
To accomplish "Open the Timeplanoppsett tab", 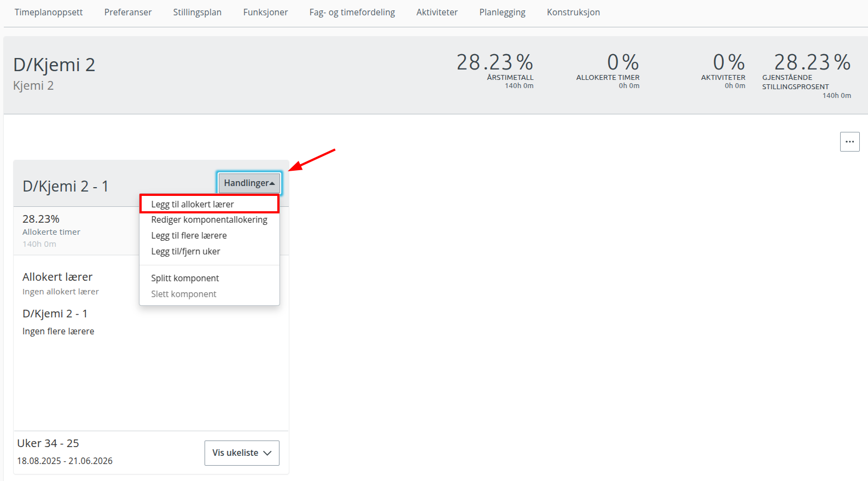I will click(49, 12).
